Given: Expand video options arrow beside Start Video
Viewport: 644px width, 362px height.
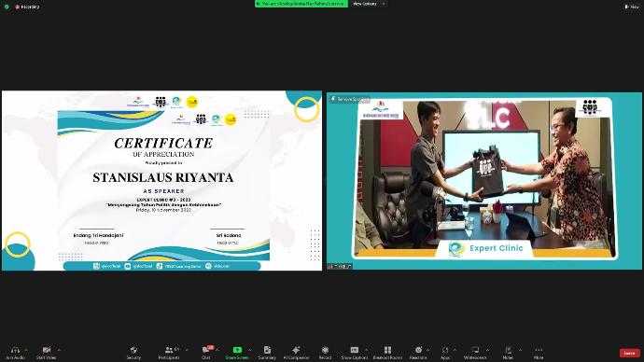Looking at the screenshot, I should coord(59,350).
